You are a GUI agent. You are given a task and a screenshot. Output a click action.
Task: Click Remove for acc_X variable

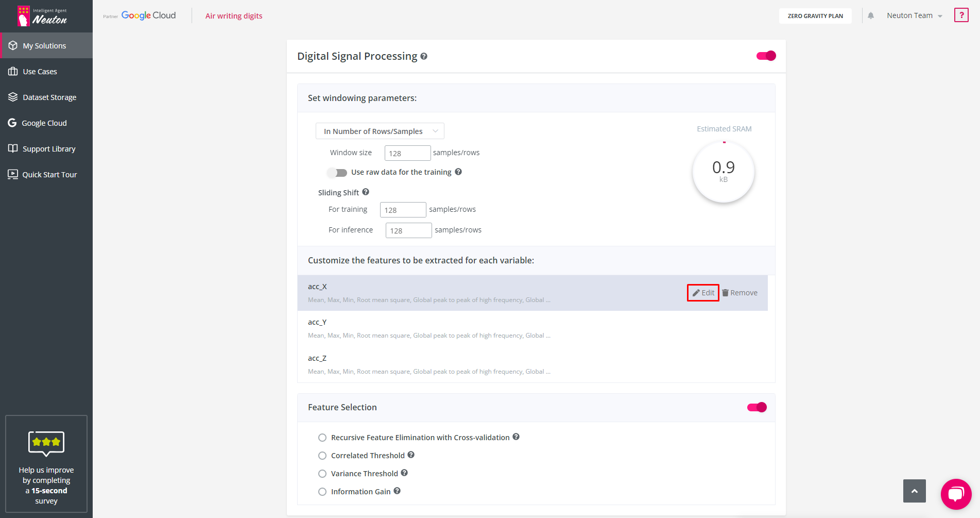(x=740, y=293)
